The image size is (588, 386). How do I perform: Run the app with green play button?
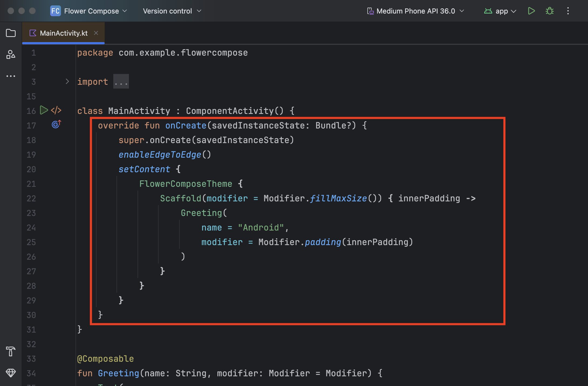(531, 11)
